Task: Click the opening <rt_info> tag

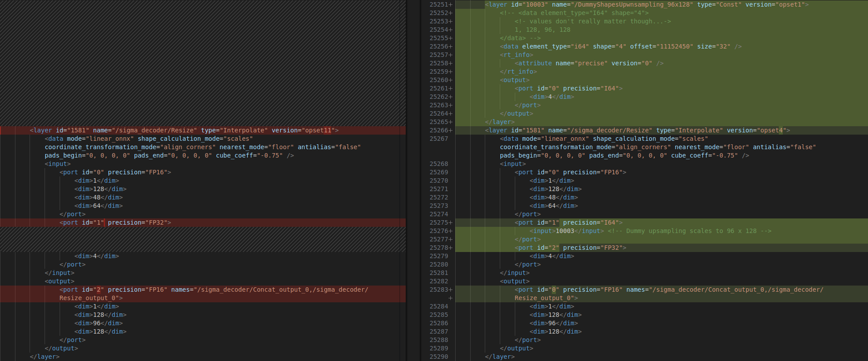Action: tap(516, 55)
